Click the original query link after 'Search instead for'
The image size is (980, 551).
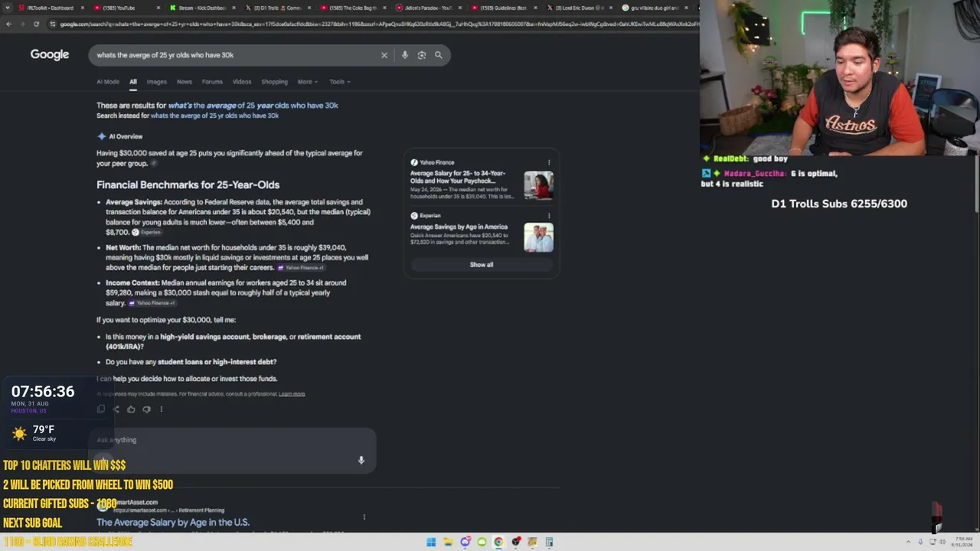214,116
